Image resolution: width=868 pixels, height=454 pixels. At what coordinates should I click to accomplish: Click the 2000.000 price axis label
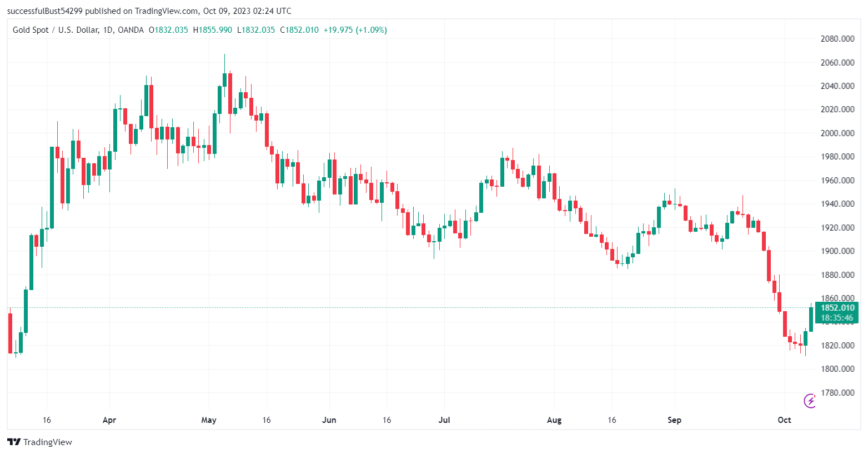[x=837, y=133]
